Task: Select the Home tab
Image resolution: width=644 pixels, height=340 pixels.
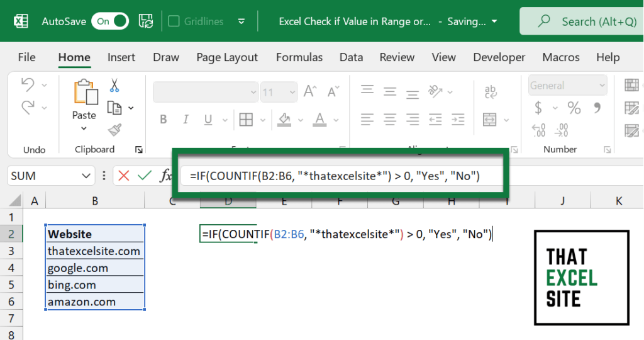Action: click(74, 57)
